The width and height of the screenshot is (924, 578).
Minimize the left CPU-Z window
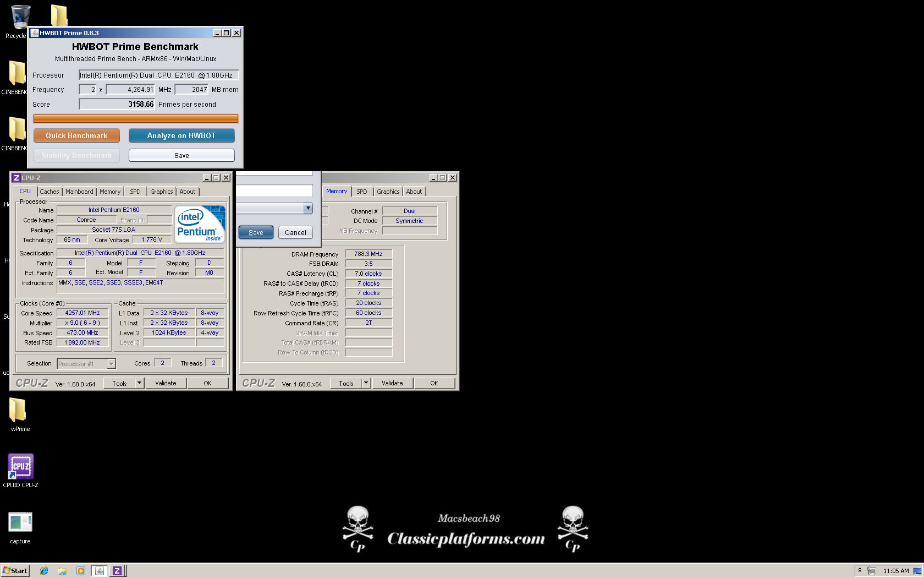coord(207,178)
